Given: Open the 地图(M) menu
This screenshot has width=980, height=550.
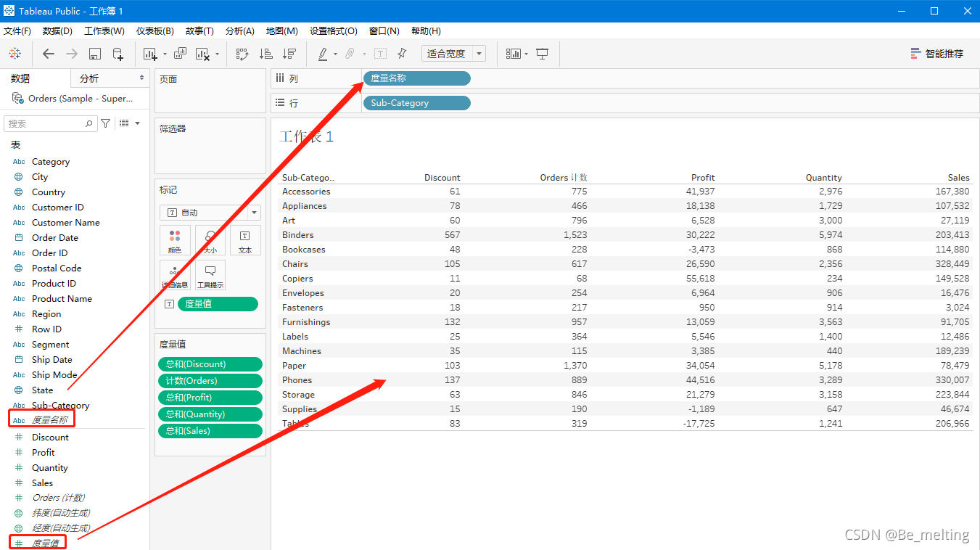Looking at the screenshot, I should [282, 31].
